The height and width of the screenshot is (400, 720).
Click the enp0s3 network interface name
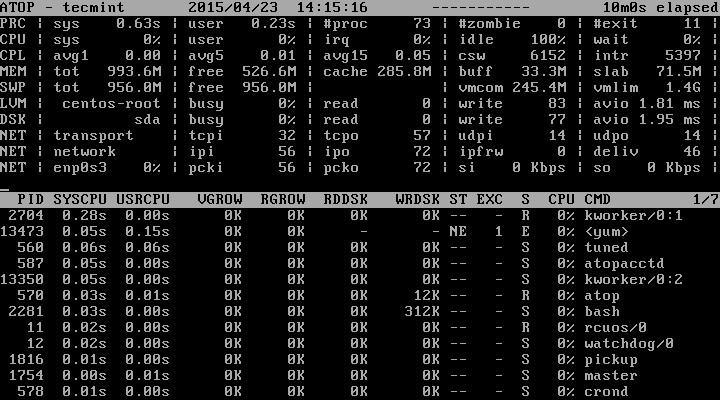coord(78,167)
